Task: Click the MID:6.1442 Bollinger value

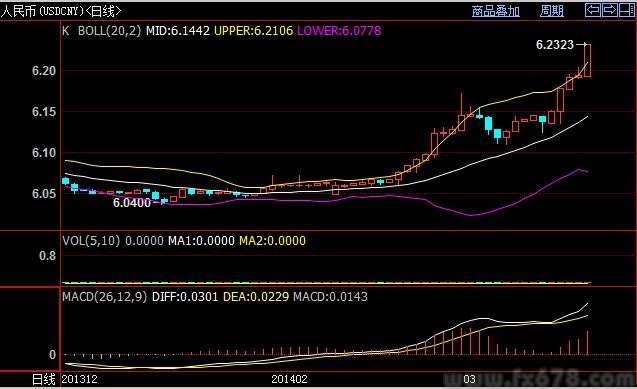Action: (178, 31)
